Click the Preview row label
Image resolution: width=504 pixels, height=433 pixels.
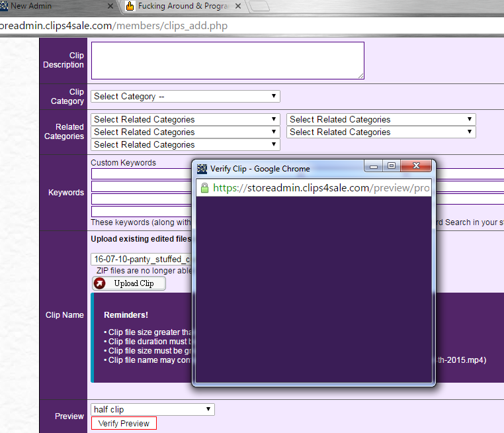coord(69,416)
